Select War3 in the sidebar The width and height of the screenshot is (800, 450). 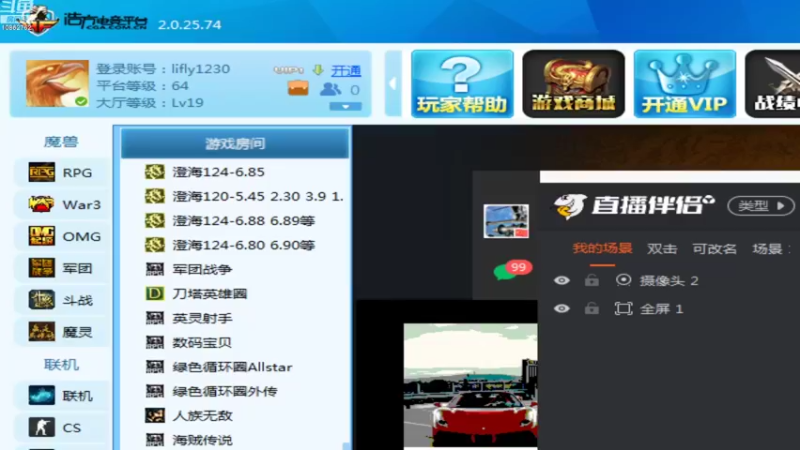pos(61,205)
